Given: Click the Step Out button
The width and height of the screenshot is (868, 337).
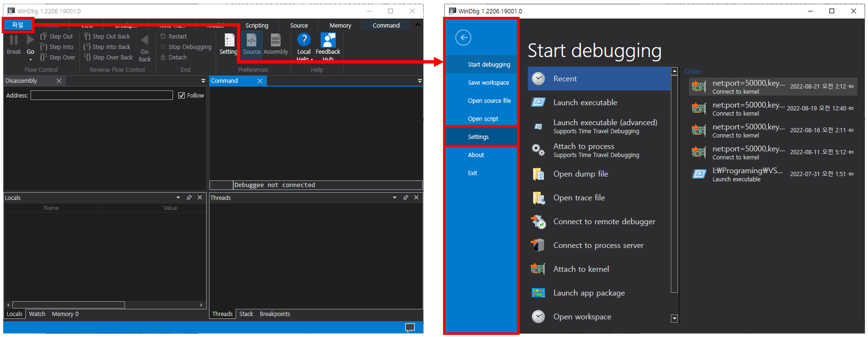Looking at the screenshot, I should pyautogui.click(x=56, y=37).
